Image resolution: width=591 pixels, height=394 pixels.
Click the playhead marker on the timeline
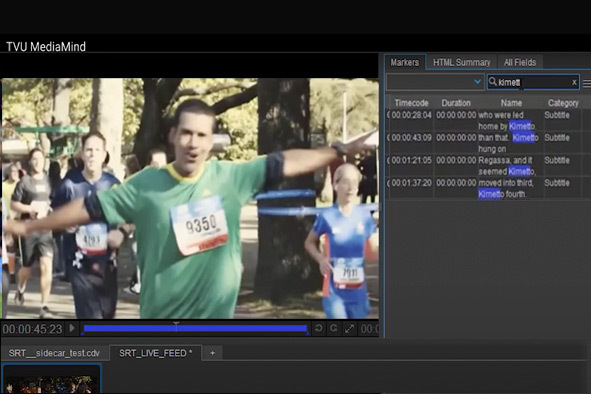pos(176,326)
